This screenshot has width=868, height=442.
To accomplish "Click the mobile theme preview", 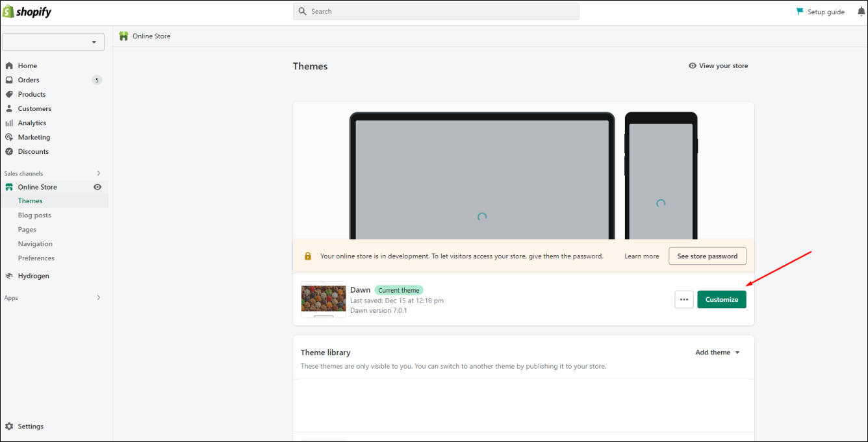I will point(661,177).
